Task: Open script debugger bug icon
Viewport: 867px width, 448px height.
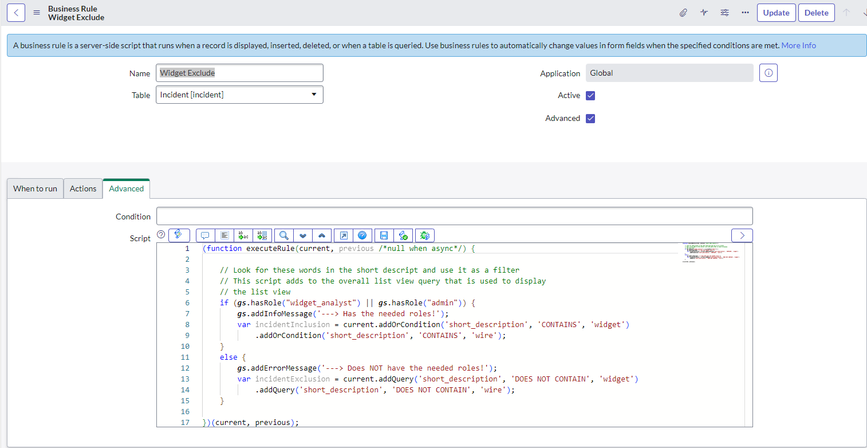Action: point(425,235)
